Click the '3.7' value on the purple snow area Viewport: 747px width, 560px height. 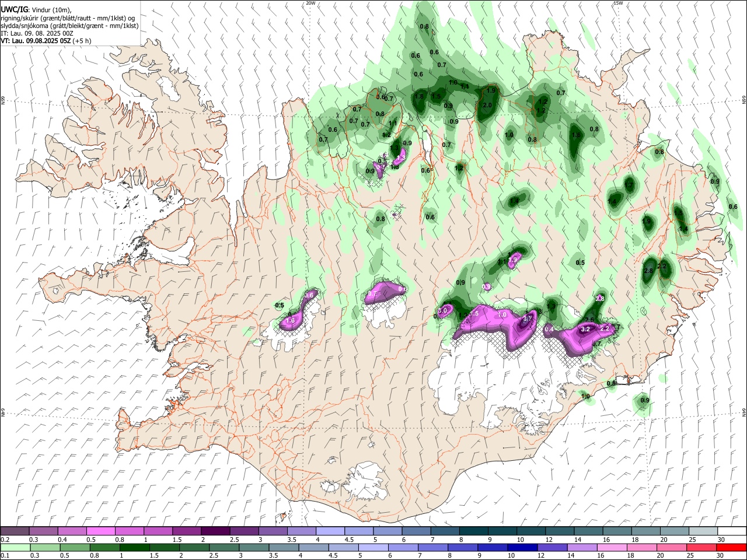527,319
